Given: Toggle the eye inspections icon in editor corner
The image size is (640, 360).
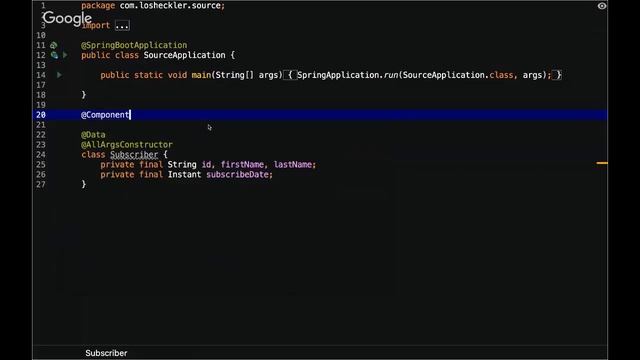Looking at the screenshot, I should pos(602,6).
